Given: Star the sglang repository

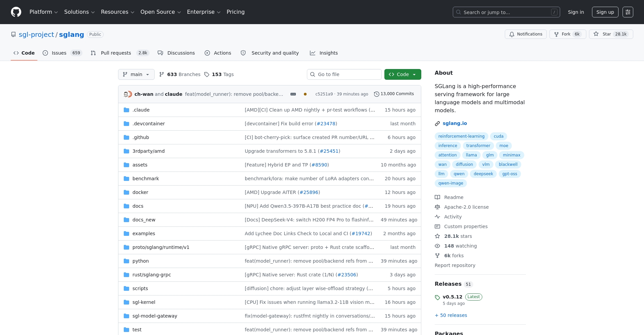Looking at the screenshot, I should click(x=611, y=34).
